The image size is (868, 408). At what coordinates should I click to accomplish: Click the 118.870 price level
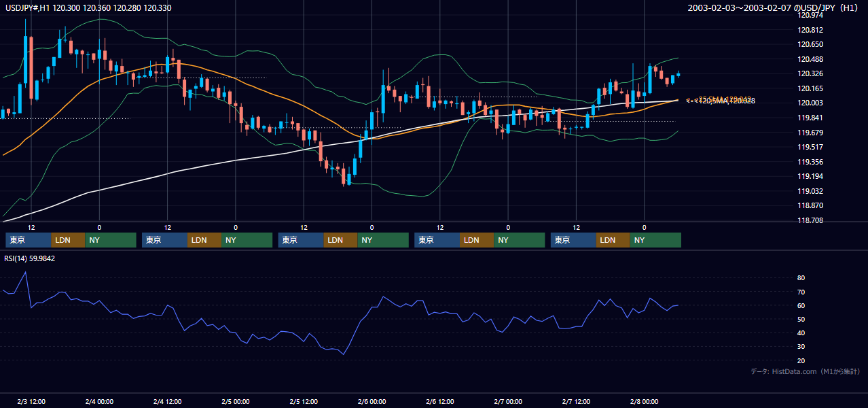point(811,205)
